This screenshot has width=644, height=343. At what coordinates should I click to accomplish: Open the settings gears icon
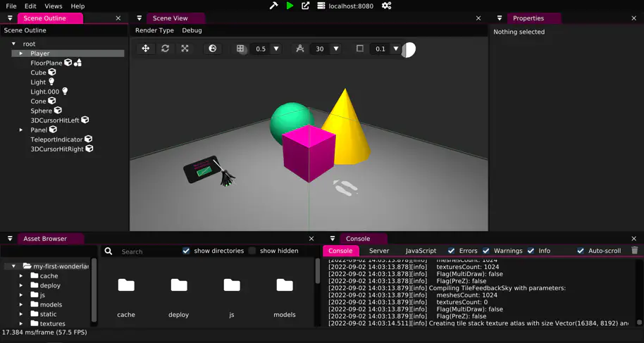click(386, 6)
